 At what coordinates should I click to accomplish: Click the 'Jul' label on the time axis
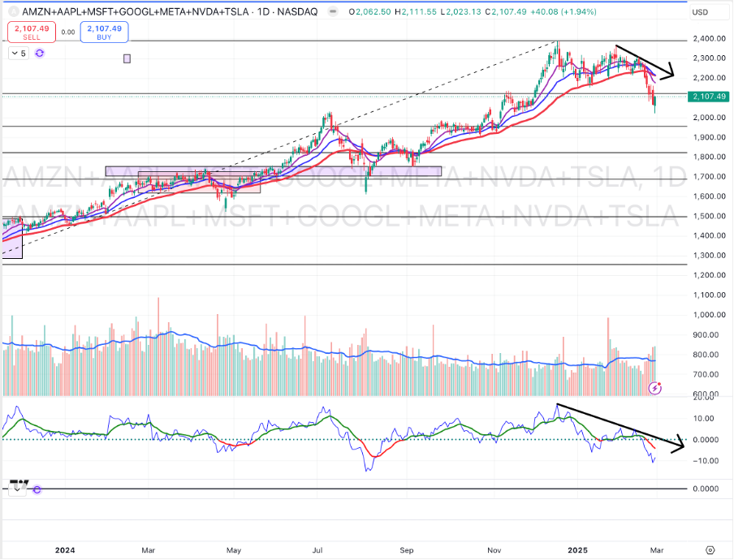click(319, 550)
